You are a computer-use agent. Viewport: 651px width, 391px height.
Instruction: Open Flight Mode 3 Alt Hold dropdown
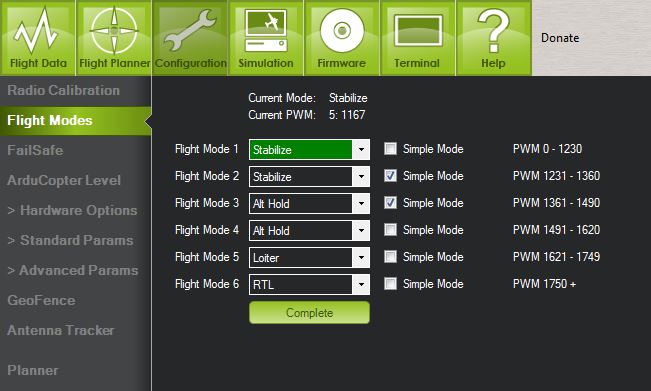[309, 203]
